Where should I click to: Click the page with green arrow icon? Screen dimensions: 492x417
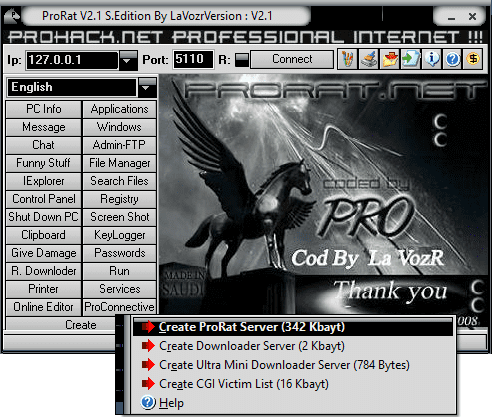click(x=411, y=60)
